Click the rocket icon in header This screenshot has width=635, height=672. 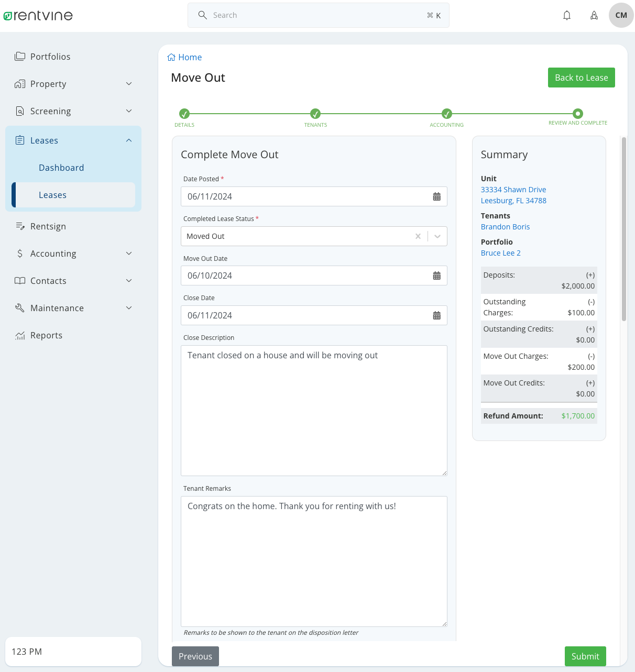pyautogui.click(x=594, y=16)
